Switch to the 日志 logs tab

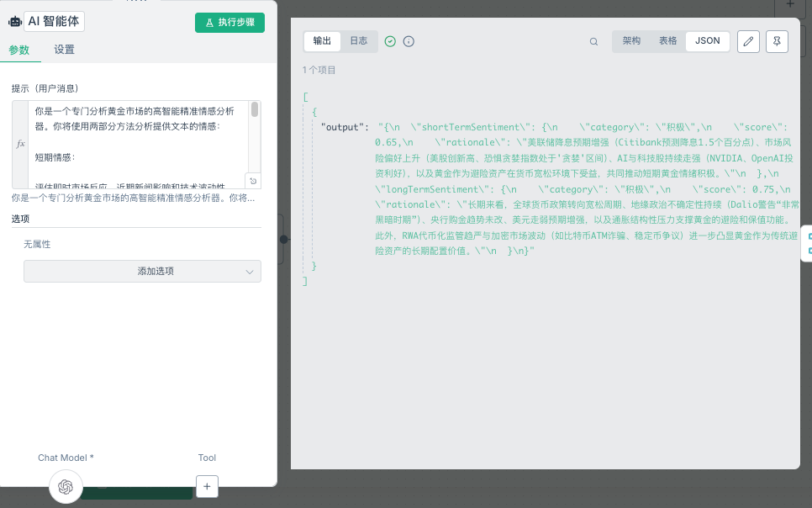(x=359, y=41)
